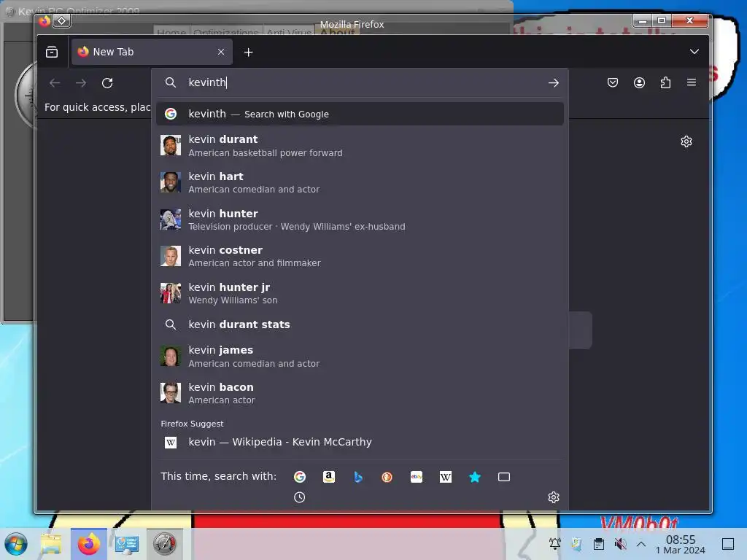Search bookmarks with the star icon
Screen dimensions: 747x560
click(475, 477)
